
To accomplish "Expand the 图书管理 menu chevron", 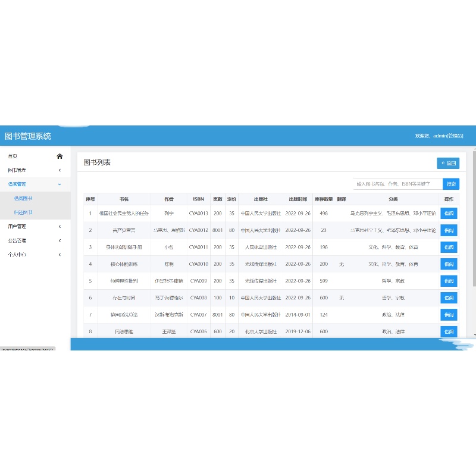I will 59,170.
